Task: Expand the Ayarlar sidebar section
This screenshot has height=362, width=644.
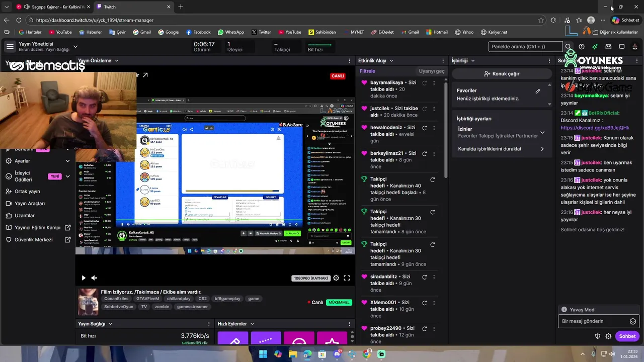Action: point(67,161)
